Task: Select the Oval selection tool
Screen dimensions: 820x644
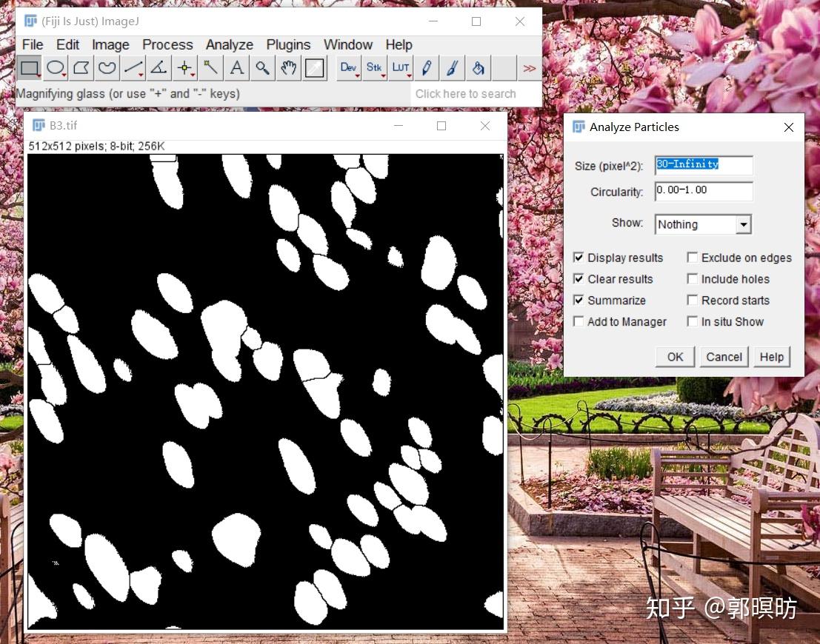Action: [56, 67]
